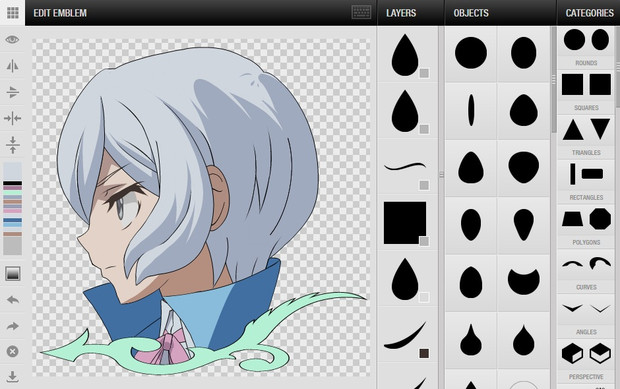The height and width of the screenshot is (389, 620).
Task: Open dark brown swatch of swoosh layer
Action: (x=424, y=353)
